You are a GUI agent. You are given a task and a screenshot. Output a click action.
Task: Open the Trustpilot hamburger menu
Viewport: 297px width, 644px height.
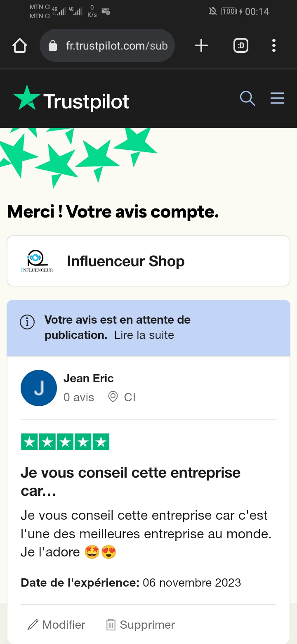click(x=277, y=98)
